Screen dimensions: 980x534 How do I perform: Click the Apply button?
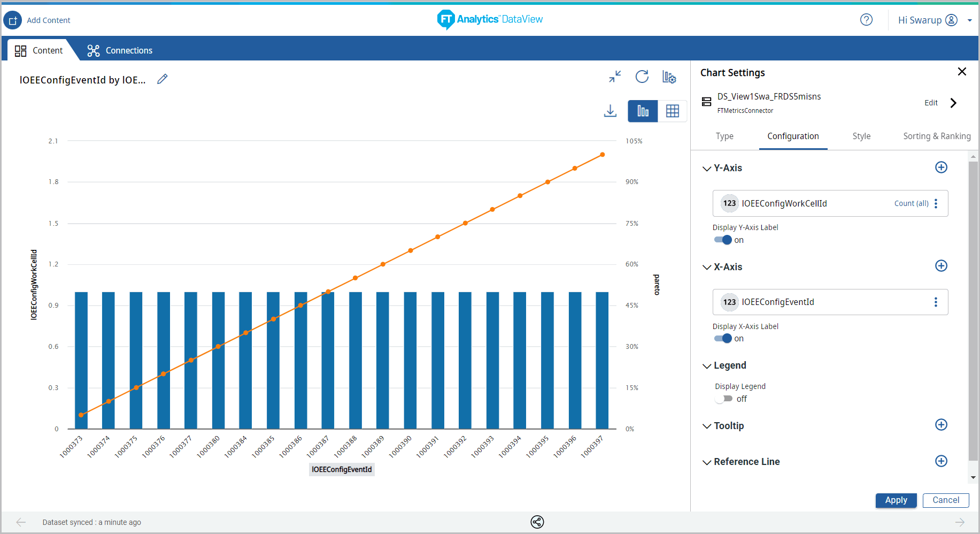click(896, 500)
